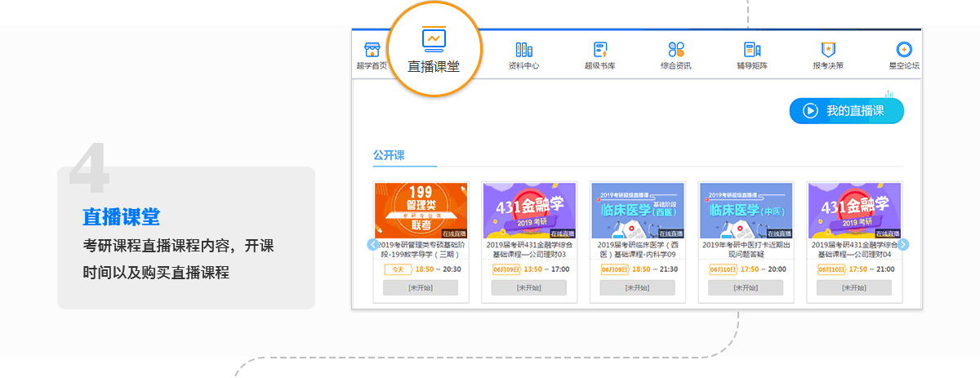
Task: Click the 星空论坛 forum icon
Action: click(903, 50)
